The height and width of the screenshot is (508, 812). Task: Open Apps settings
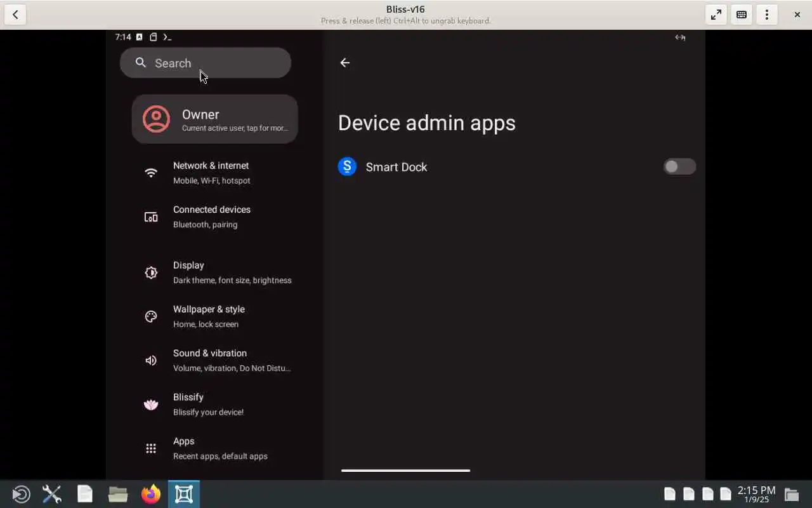[214, 448]
